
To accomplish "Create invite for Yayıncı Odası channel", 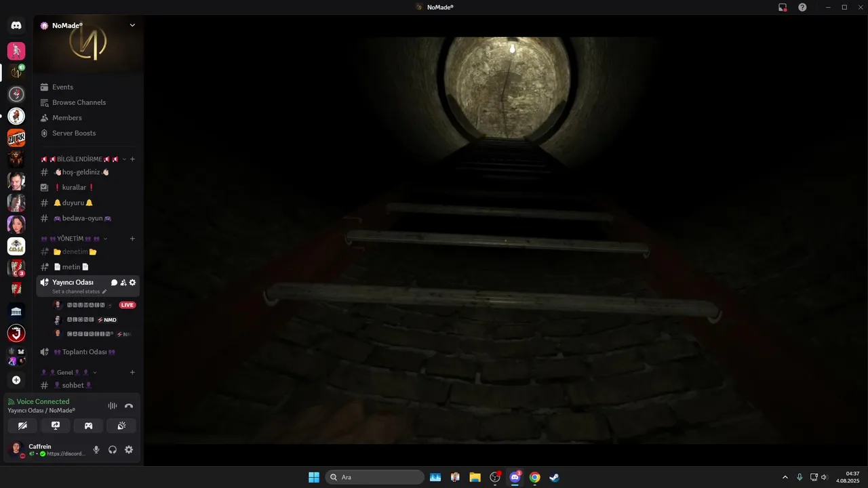I will click(123, 283).
